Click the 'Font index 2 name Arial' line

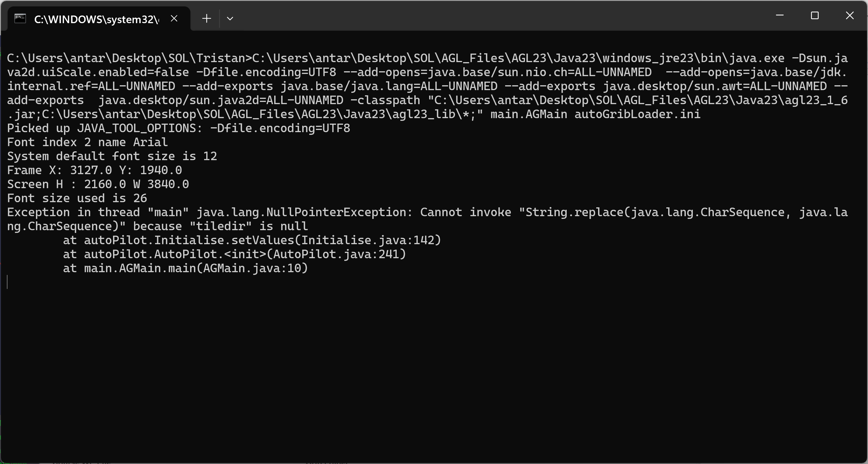(88, 142)
